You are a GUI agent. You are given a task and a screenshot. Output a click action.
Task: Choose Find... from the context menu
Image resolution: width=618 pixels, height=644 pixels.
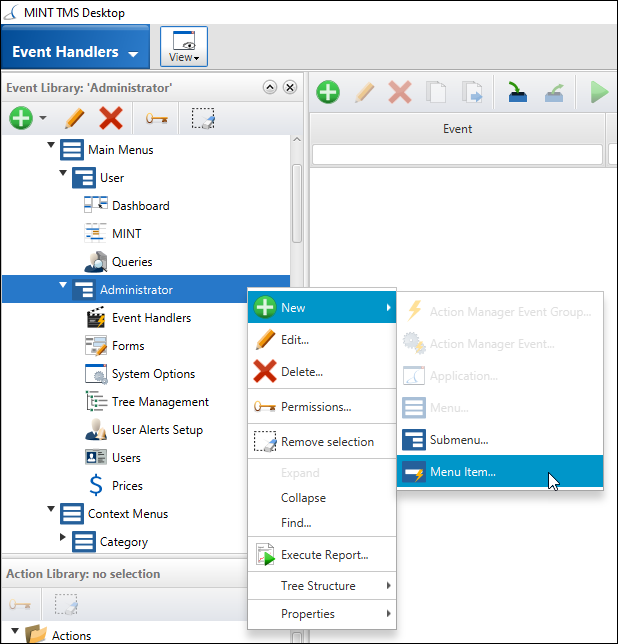322,522
